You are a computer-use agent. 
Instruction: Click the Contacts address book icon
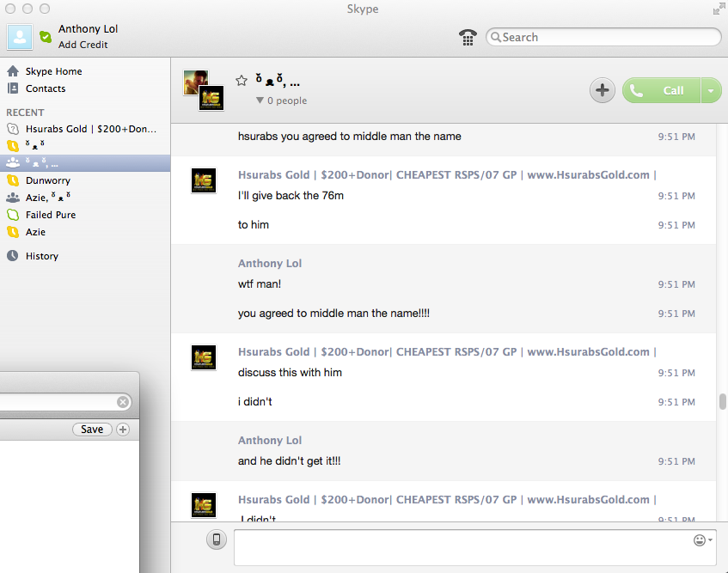[x=13, y=88]
